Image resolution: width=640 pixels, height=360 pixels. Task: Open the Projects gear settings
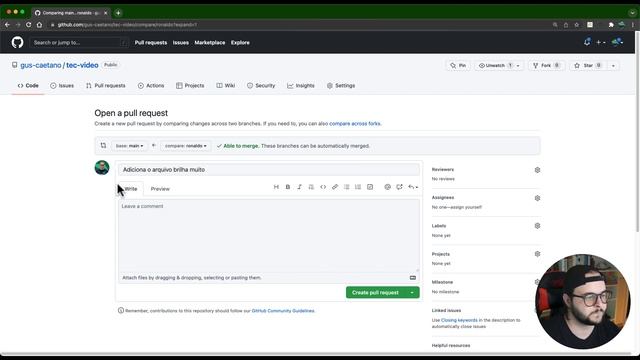(537, 254)
